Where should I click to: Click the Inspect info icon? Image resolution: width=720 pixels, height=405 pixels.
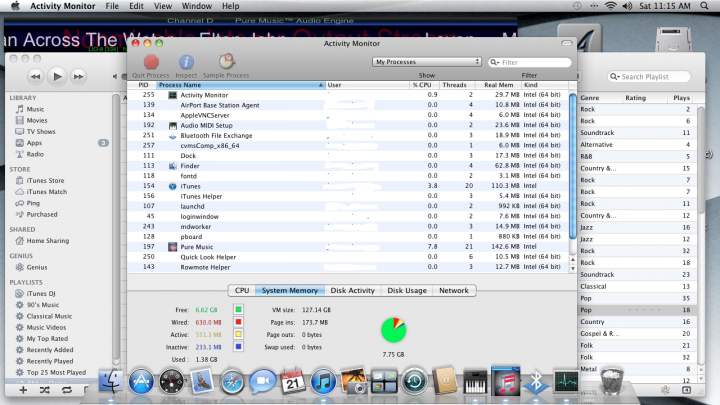[186, 62]
